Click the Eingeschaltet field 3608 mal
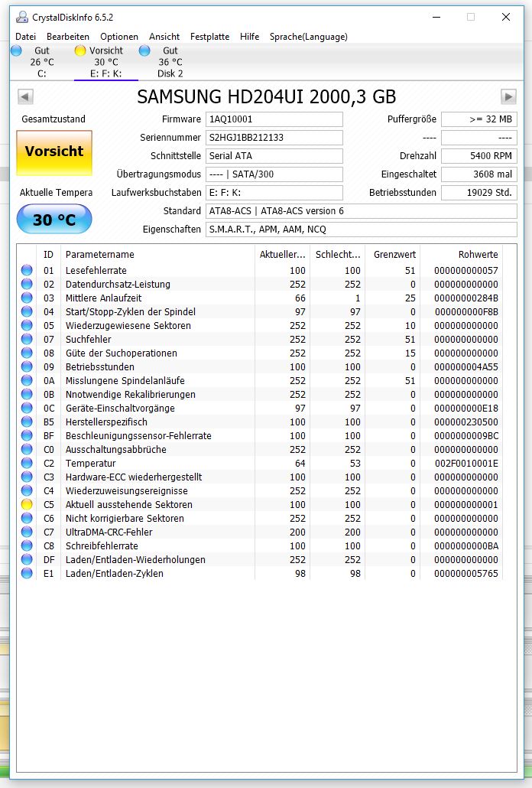Viewport: 532px width, 788px height. coord(478,174)
